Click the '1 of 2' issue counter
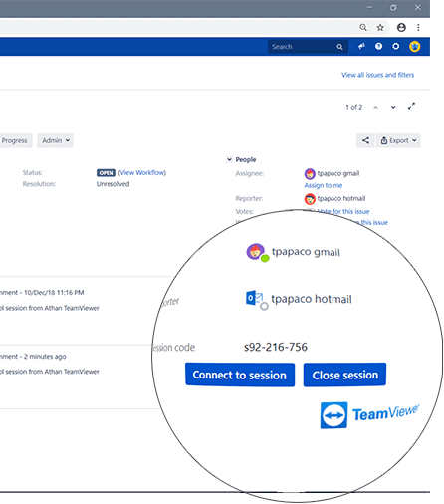 (x=354, y=107)
